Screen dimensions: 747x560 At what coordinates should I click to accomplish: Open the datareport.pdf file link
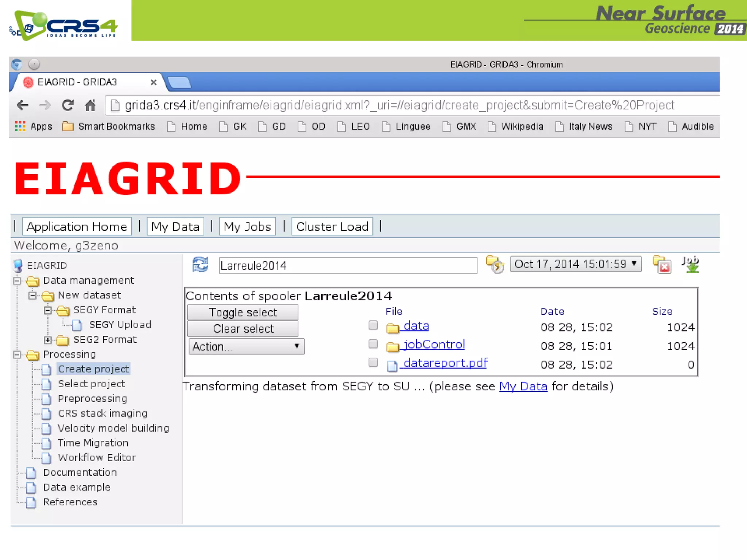click(x=445, y=363)
